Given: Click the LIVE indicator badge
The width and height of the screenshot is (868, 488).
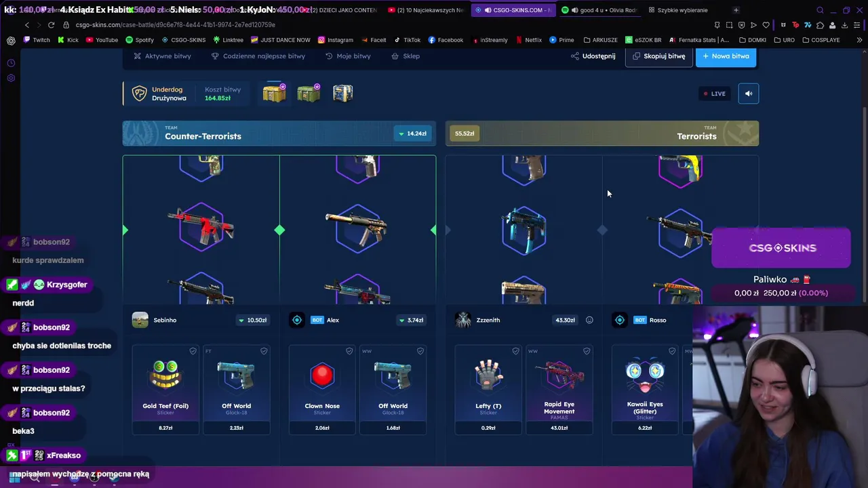Looking at the screenshot, I should (x=715, y=94).
